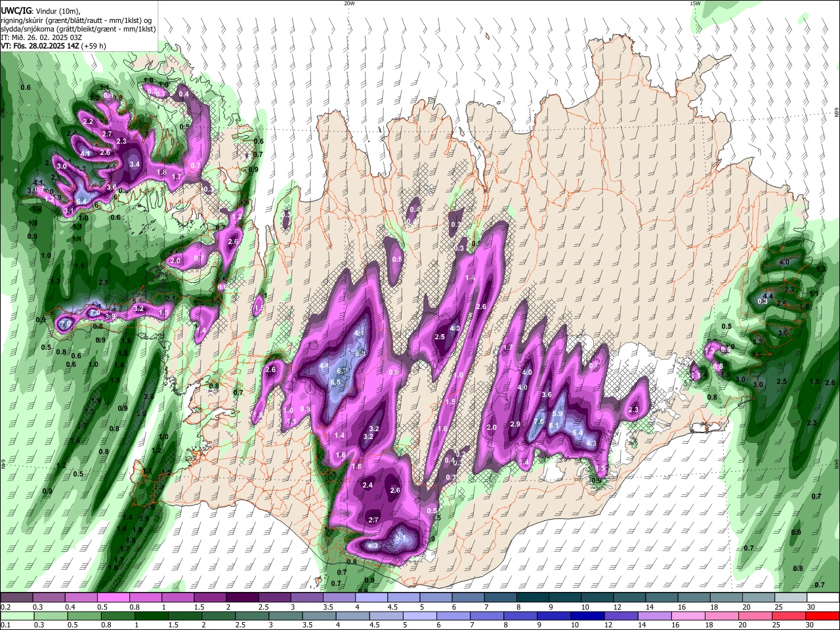Click the '20W' longitude label at top

(349, 3)
